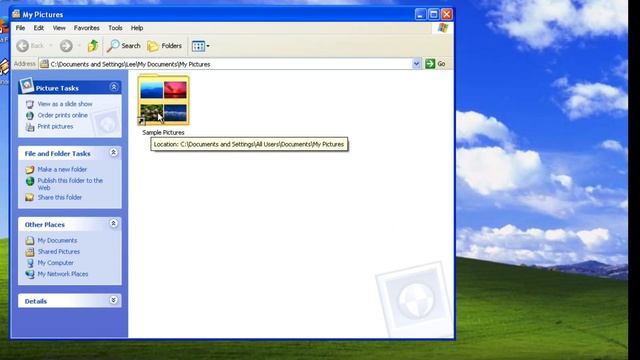Open the View menu
The height and width of the screenshot is (360, 640).
click(x=59, y=28)
